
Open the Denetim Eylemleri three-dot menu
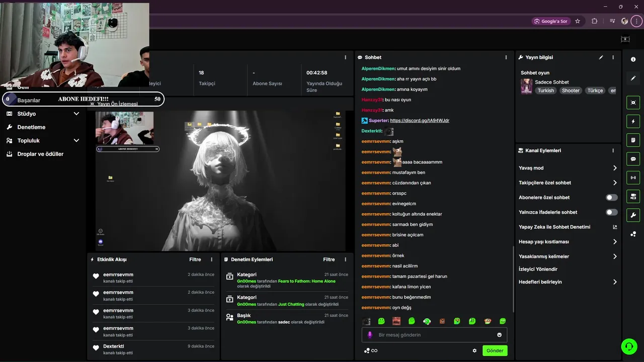(345, 259)
